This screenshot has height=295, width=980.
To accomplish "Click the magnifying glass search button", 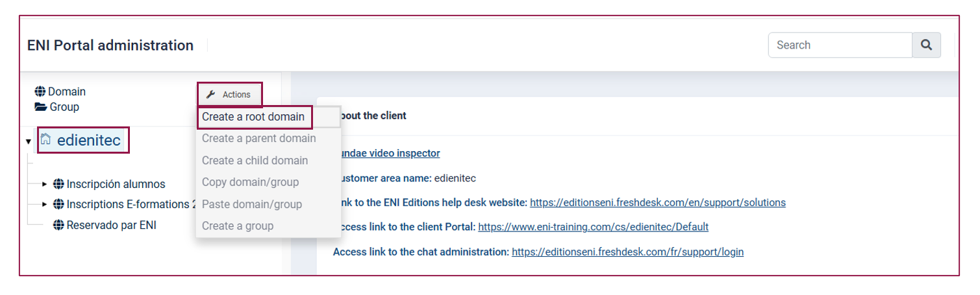I will (927, 45).
